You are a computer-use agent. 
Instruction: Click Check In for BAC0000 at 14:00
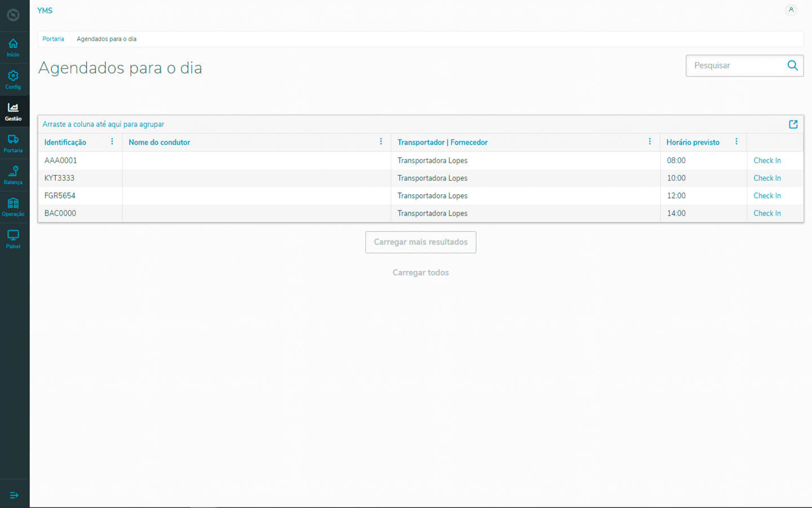click(767, 213)
